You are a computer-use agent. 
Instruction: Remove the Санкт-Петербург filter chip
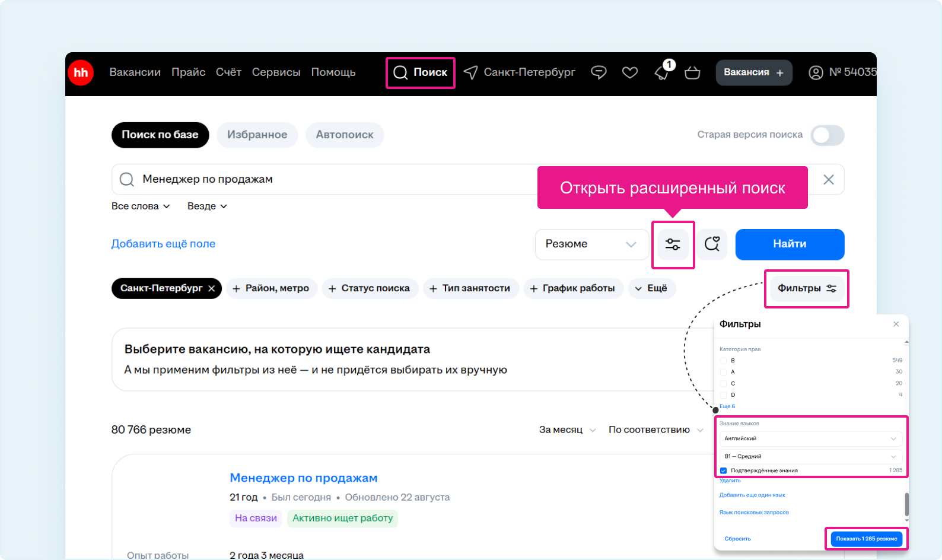coord(212,288)
